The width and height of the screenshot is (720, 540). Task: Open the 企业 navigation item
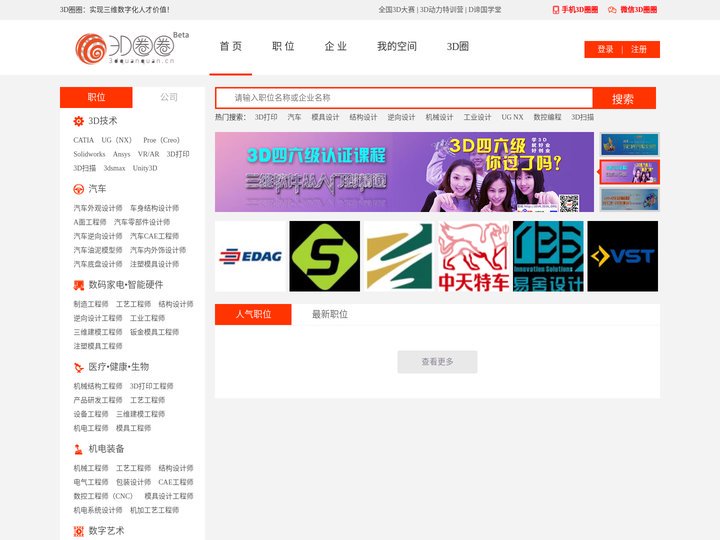pos(336,46)
